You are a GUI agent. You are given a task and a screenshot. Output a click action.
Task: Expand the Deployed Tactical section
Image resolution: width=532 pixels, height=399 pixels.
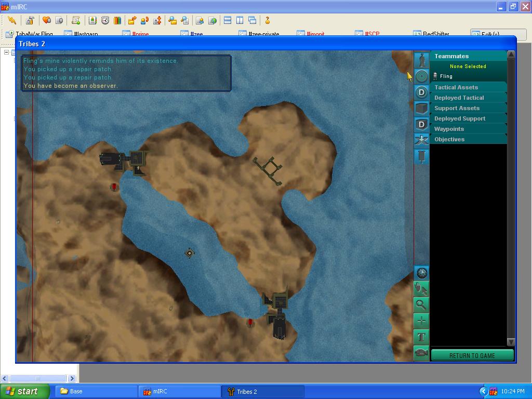coord(468,98)
